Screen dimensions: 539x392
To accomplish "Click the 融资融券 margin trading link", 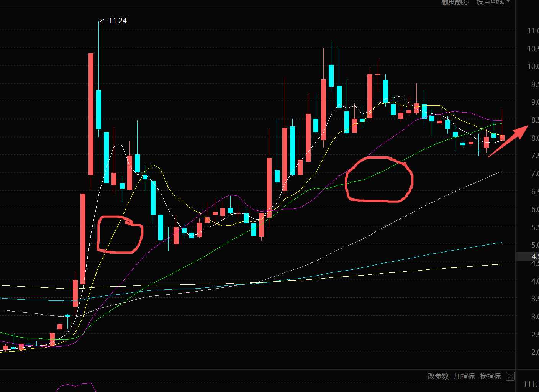I will [x=455, y=2].
